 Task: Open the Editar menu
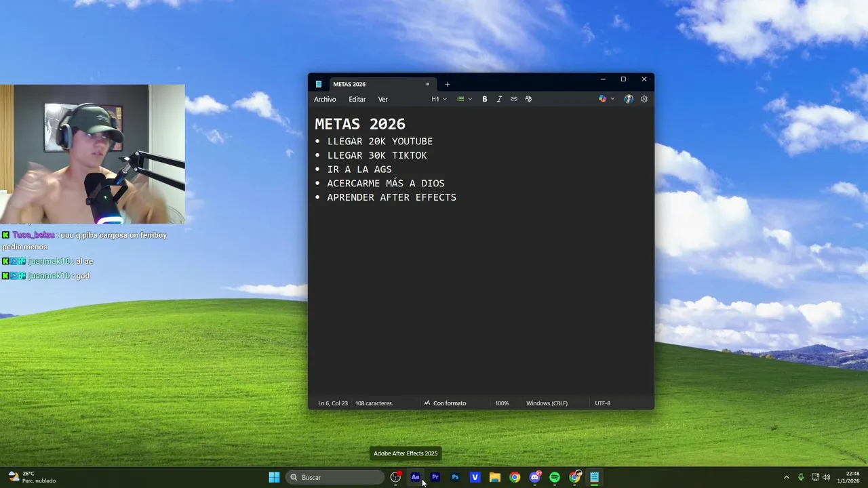pyautogui.click(x=357, y=99)
